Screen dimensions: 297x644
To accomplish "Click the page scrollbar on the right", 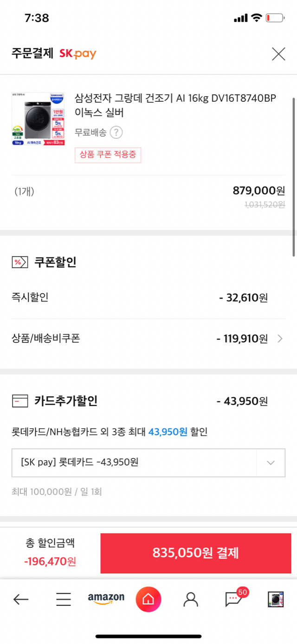I will 294,177.
